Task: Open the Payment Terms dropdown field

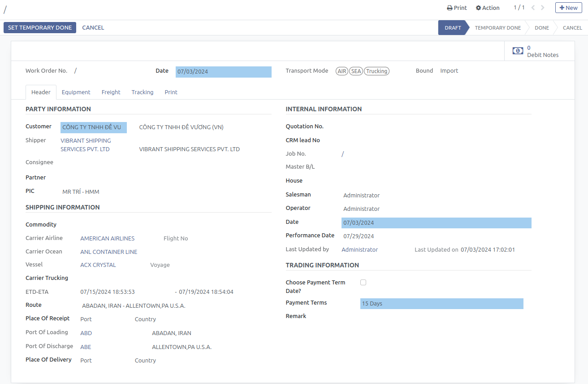Action: click(x=441, y=304)
